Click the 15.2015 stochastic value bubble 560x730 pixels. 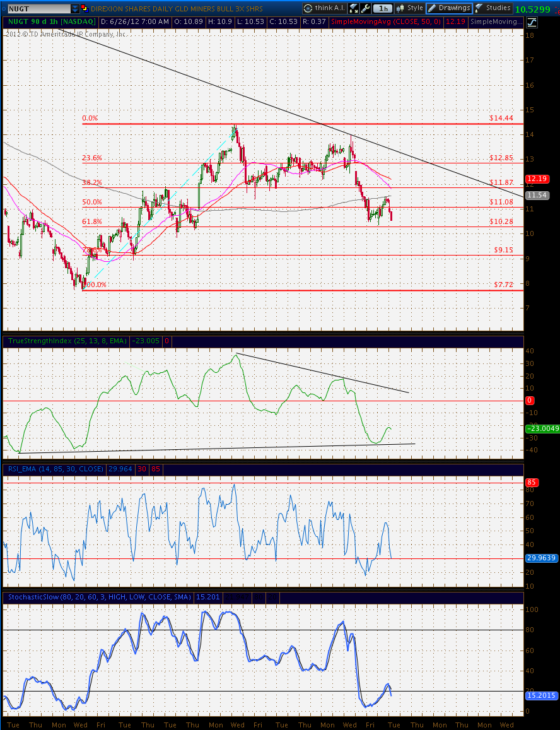tap(541, 695)
